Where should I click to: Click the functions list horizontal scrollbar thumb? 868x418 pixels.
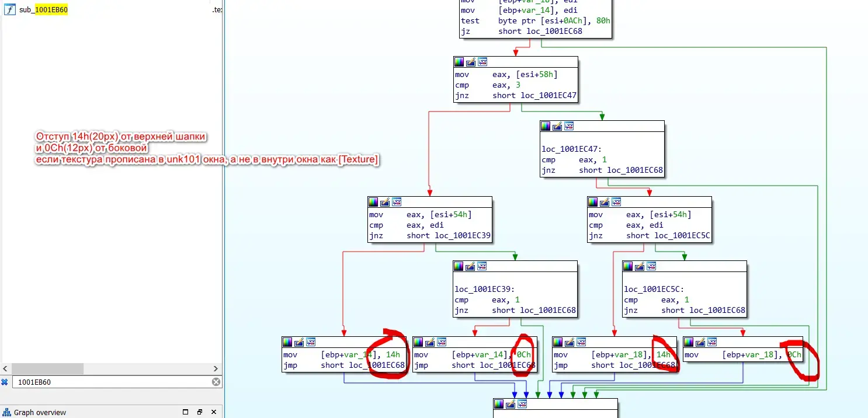pos(47,369)
